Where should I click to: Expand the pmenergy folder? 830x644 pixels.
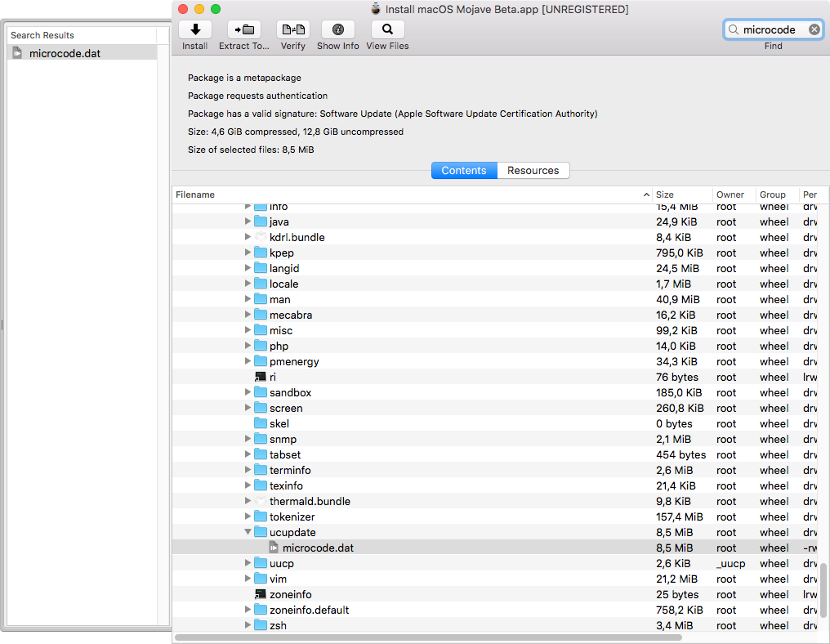[248, 361]
